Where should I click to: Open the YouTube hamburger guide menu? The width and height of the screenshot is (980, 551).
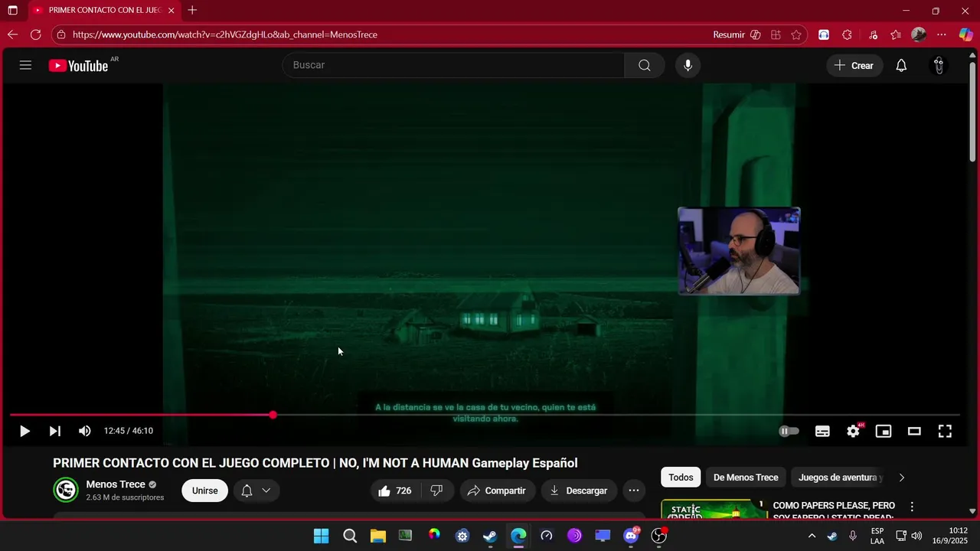point(25,65)
